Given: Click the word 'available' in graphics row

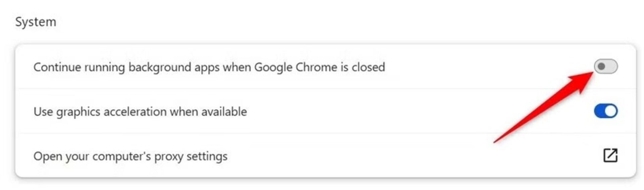Looking at the screenshot, I should coord(224,111).
